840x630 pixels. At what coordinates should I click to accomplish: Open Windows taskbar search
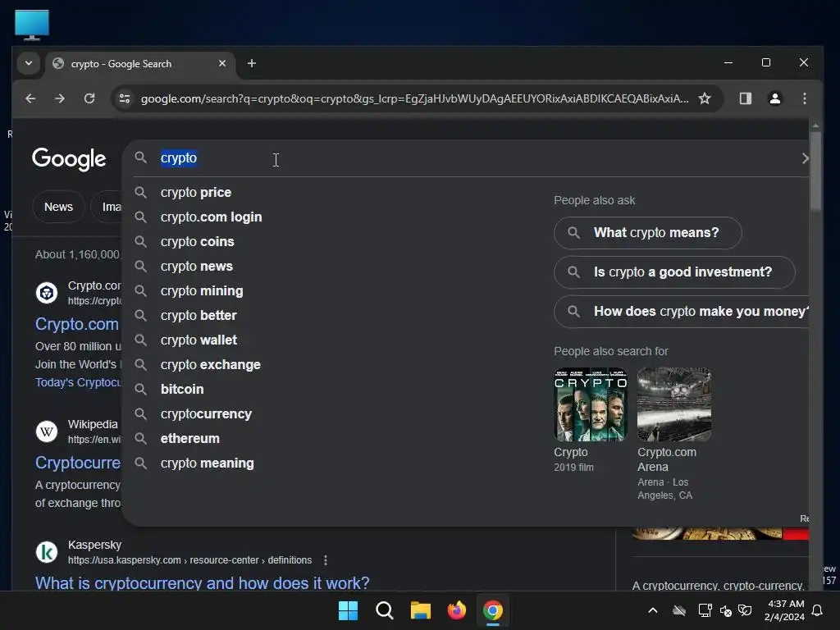pyautogui.click(x=384, y=610)
